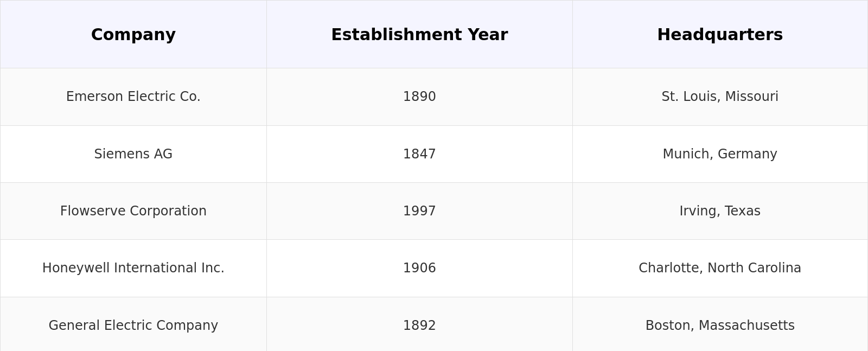Select the Honeywell International Inc. cell
Screen dimensions: 868x351
133,268
